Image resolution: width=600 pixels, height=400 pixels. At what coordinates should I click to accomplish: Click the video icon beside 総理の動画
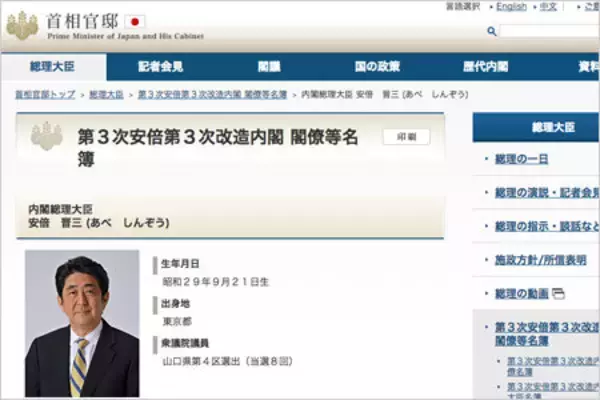(x=559, y=293)
